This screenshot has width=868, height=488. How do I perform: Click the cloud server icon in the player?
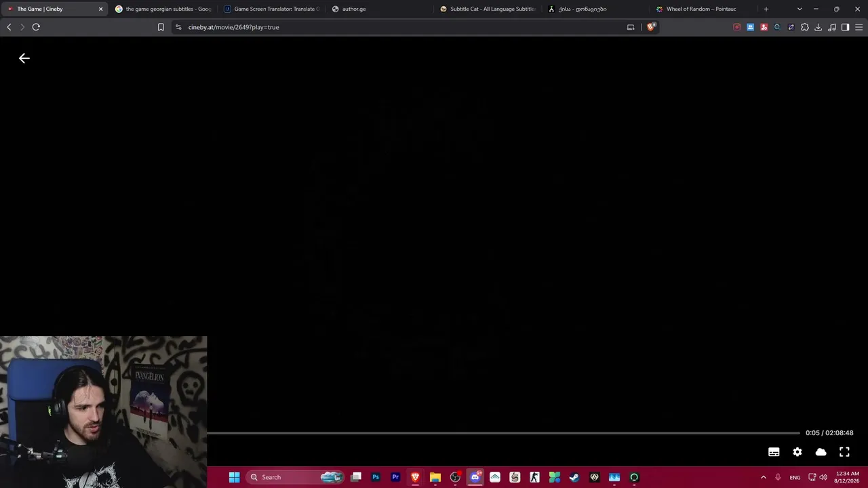click(x=821, y=452)
